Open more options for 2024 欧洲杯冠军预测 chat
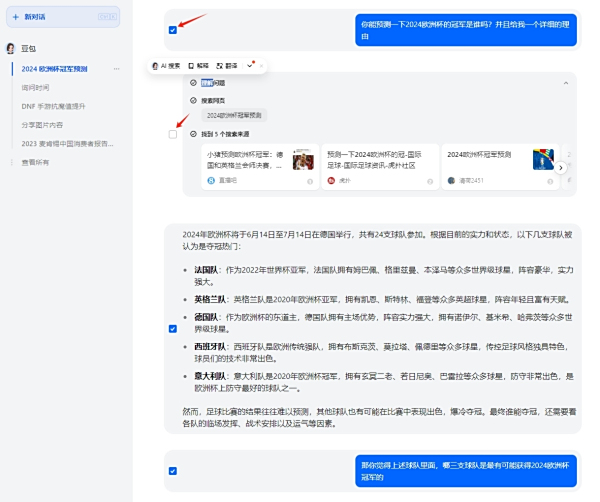 (116, 69)
